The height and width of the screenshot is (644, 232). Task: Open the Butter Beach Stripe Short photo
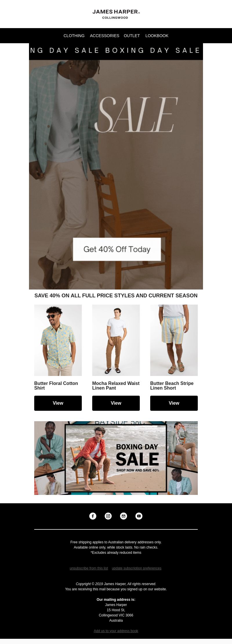pyautogui.click(x=174, y=340)
